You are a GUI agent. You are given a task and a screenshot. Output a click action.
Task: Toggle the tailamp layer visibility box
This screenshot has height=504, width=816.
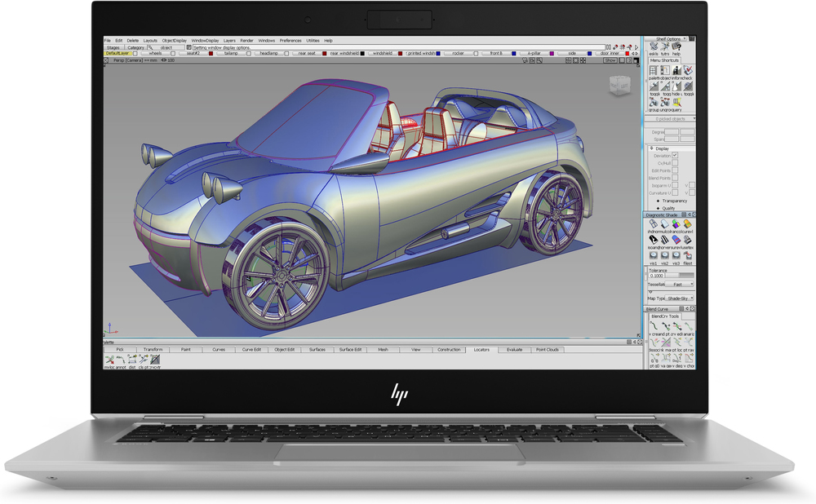(x=249, y=54)
